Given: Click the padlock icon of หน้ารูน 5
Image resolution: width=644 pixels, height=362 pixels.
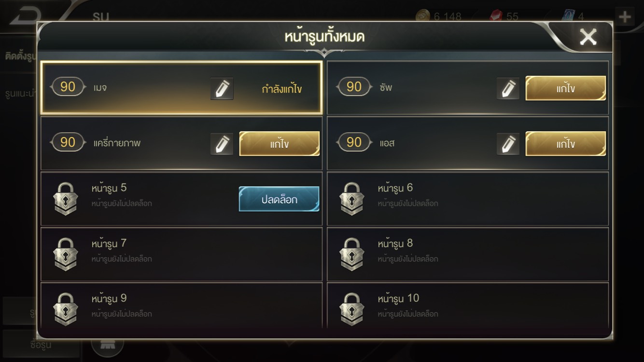Looking at the screenshot, I should click(65, 198).
